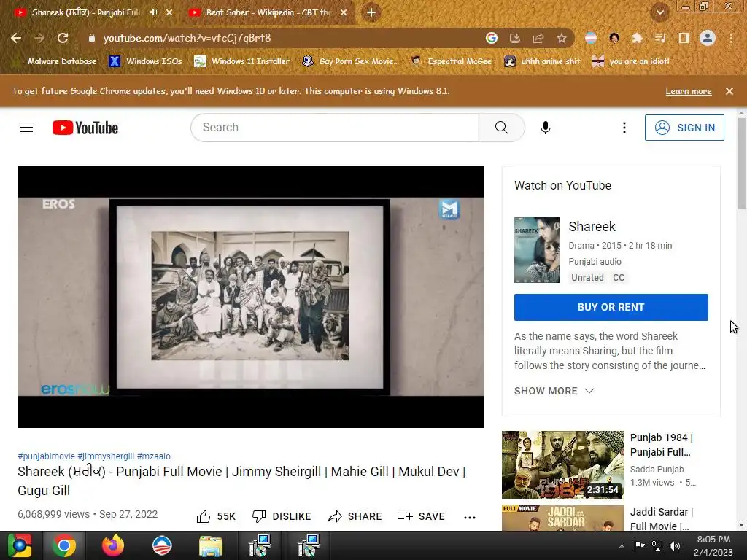Reload the current page
Screen dimensions: 747x560
tap(63, 38)
